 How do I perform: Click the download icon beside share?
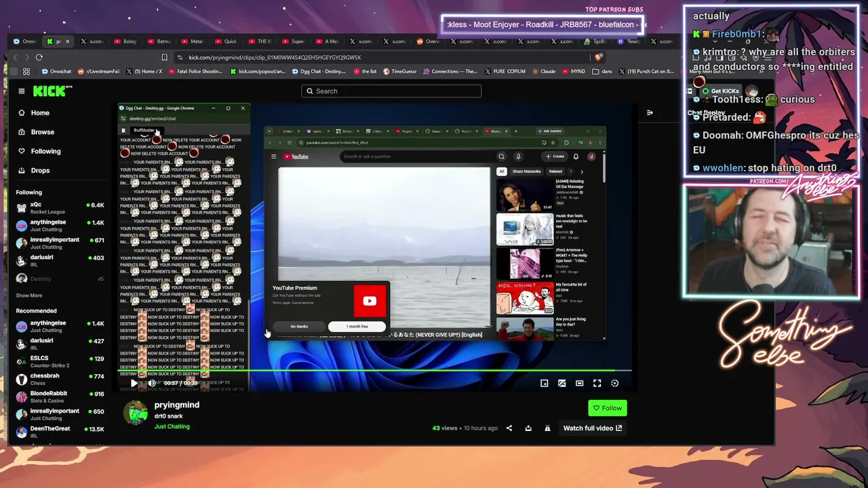(x=528, y=428)
